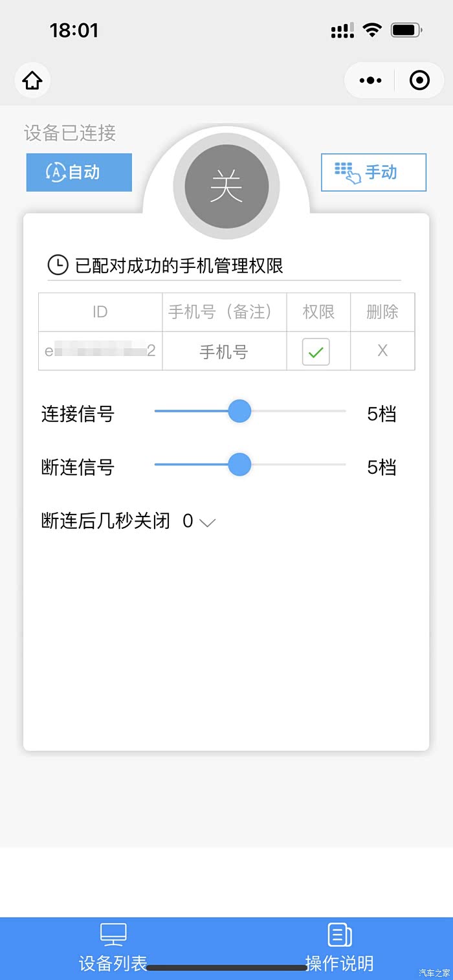Toggle the round 关 power switch
This screenshot has width=453, height=980.
tap(226, 186)
